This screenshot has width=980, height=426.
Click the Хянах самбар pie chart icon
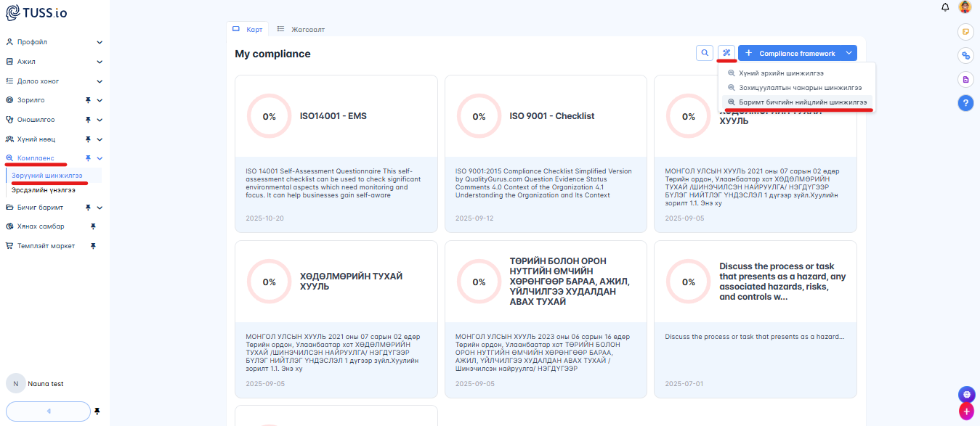pyautogui.click(x=9, y=226)
